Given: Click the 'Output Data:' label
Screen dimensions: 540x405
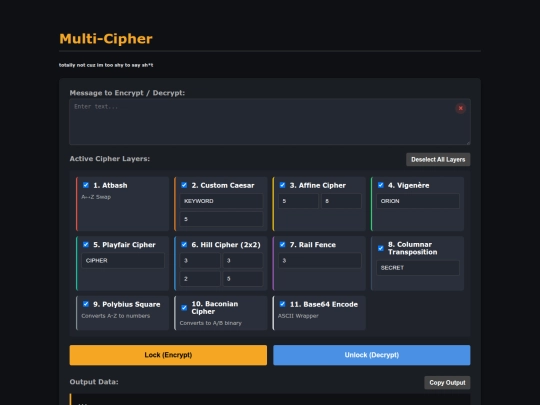Looking at the screenshot, I should (x=94, y=382).
